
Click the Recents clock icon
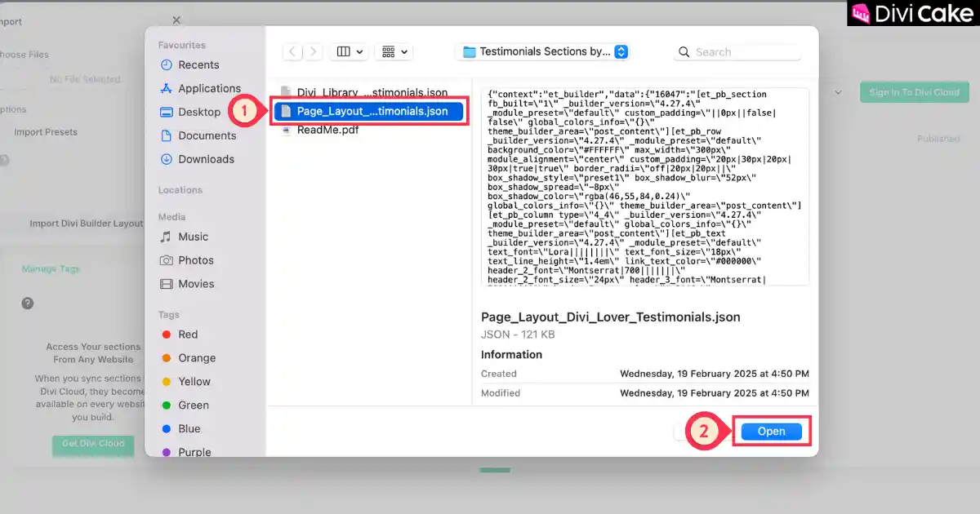coord(167,64)
